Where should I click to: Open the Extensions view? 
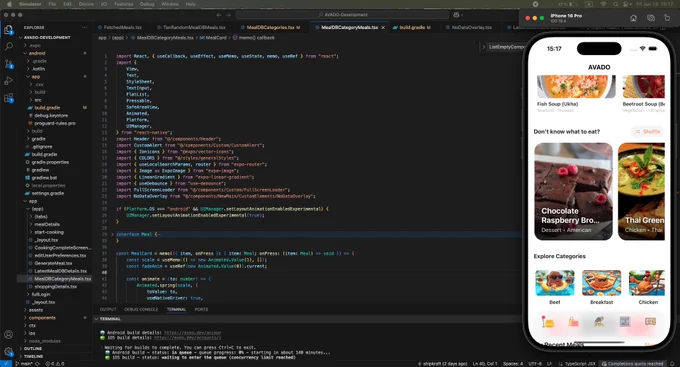(x=8, y=98)
